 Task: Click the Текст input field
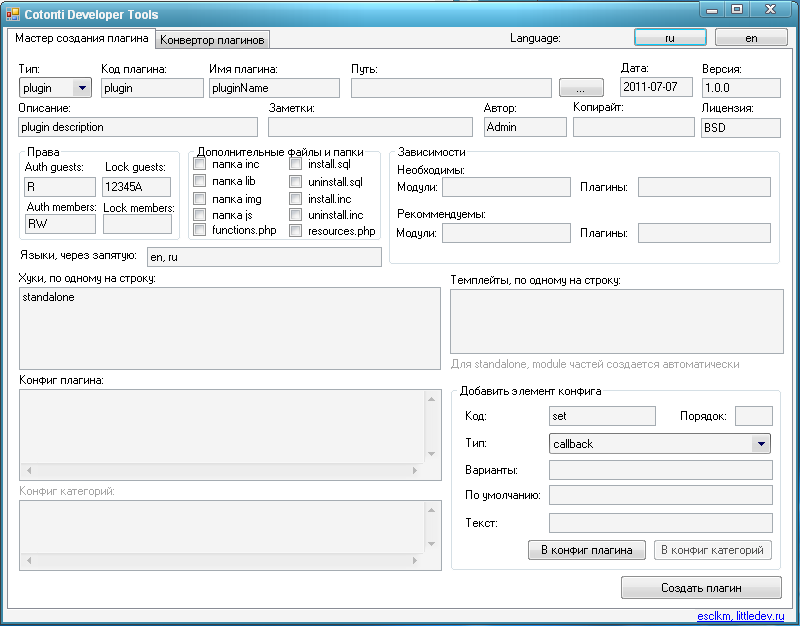[661, 523]
